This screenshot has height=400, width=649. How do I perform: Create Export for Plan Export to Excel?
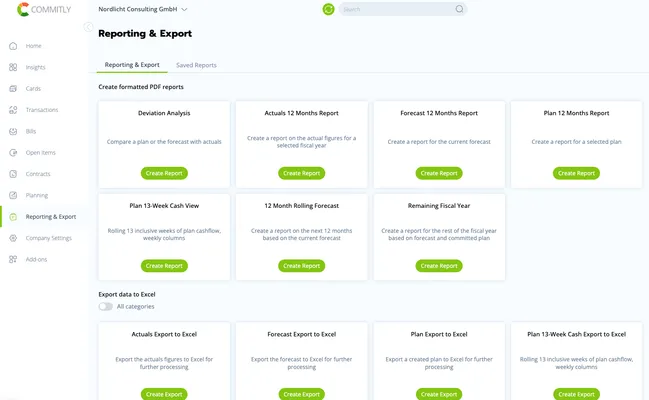click(439, 394)
